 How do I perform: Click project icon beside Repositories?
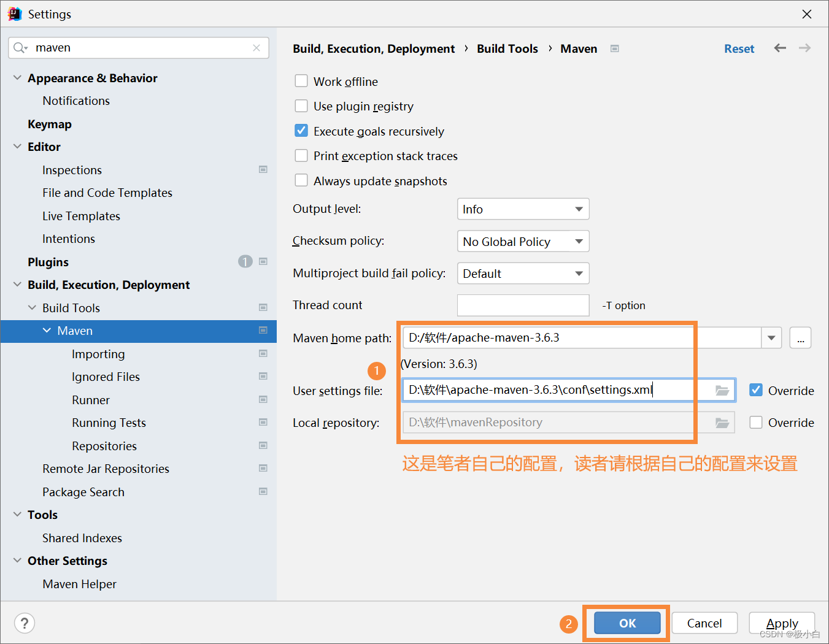pos(263,445)
